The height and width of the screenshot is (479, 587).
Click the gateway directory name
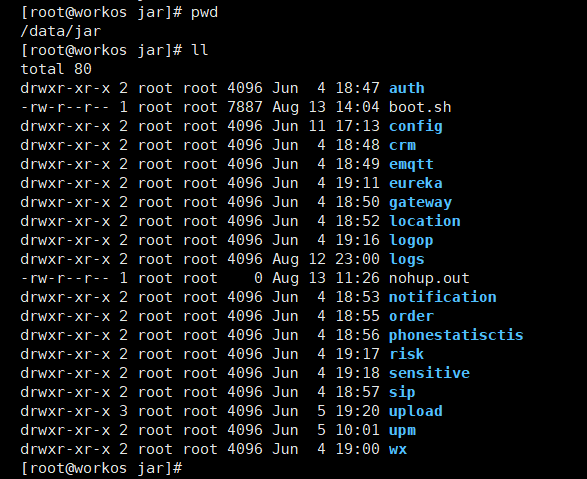click(x=420, y=203)
